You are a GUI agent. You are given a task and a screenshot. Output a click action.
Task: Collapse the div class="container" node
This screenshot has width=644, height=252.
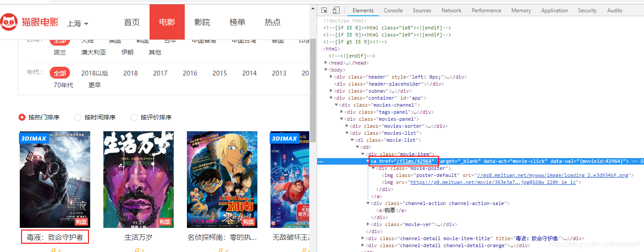(331, 98)
